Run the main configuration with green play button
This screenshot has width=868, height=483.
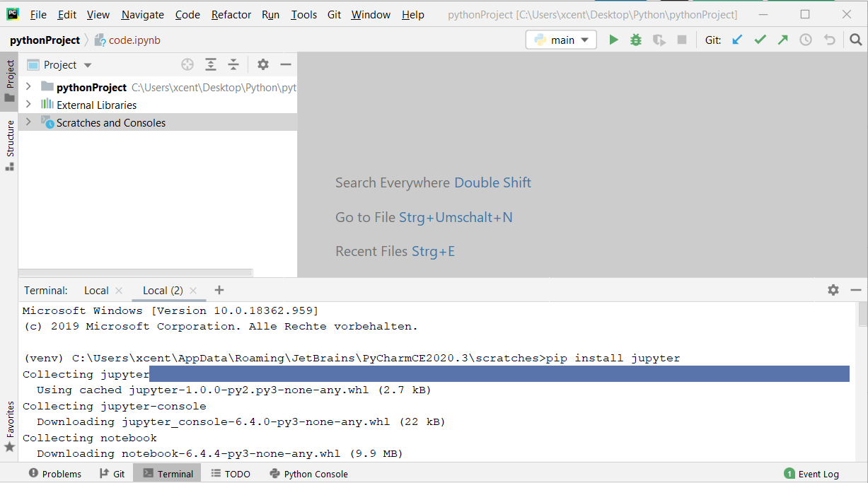(613, 40)
